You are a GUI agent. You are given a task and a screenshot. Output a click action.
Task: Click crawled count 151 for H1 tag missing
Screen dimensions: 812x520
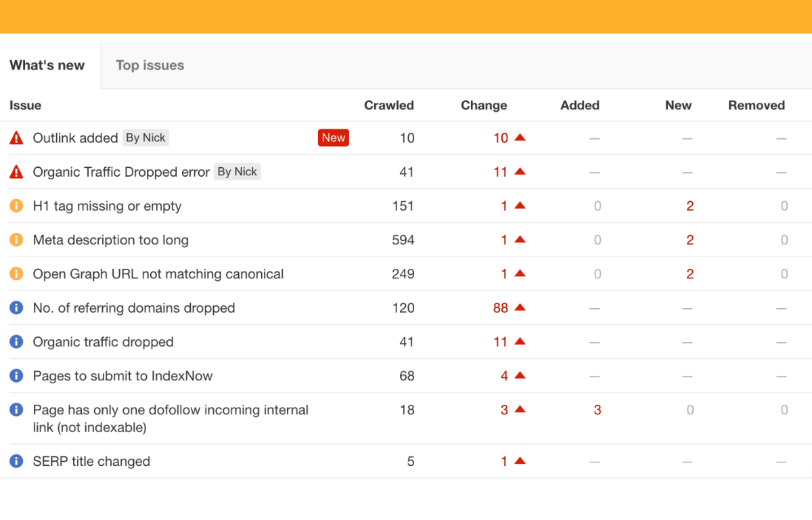tap(403, 206)
